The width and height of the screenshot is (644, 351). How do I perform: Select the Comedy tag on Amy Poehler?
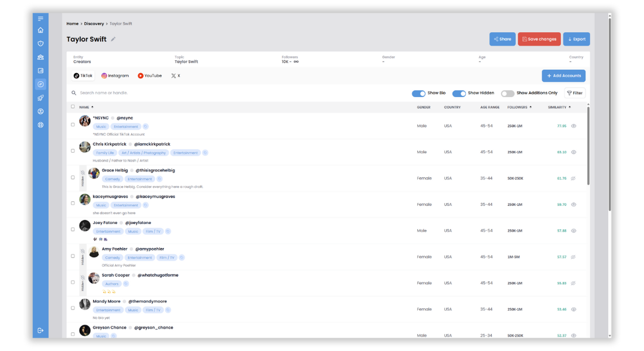tap(112, 258)
